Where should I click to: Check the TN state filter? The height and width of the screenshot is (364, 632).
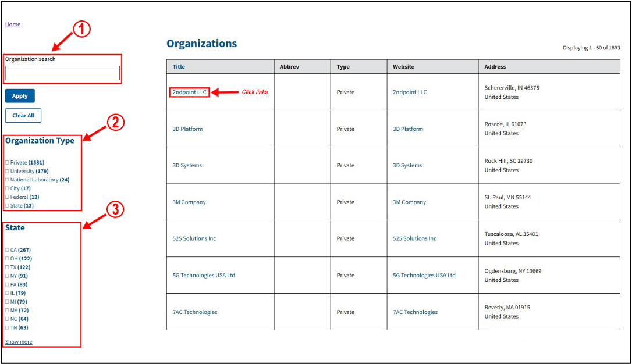click(x=7, y=327)
